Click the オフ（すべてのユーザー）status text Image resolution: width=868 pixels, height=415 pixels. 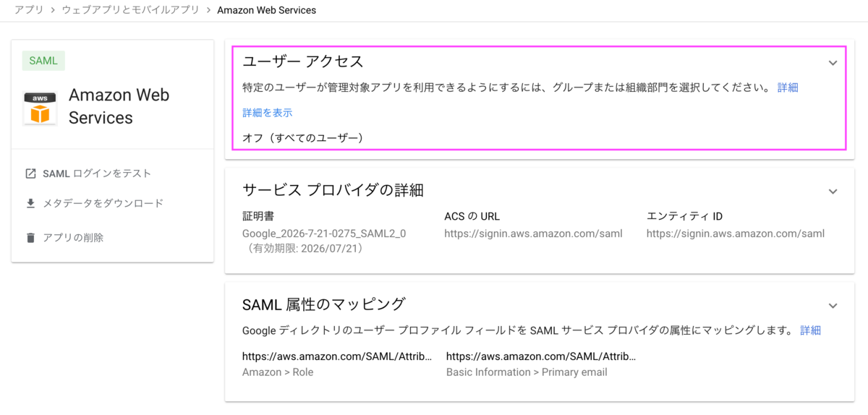point(302,137)
